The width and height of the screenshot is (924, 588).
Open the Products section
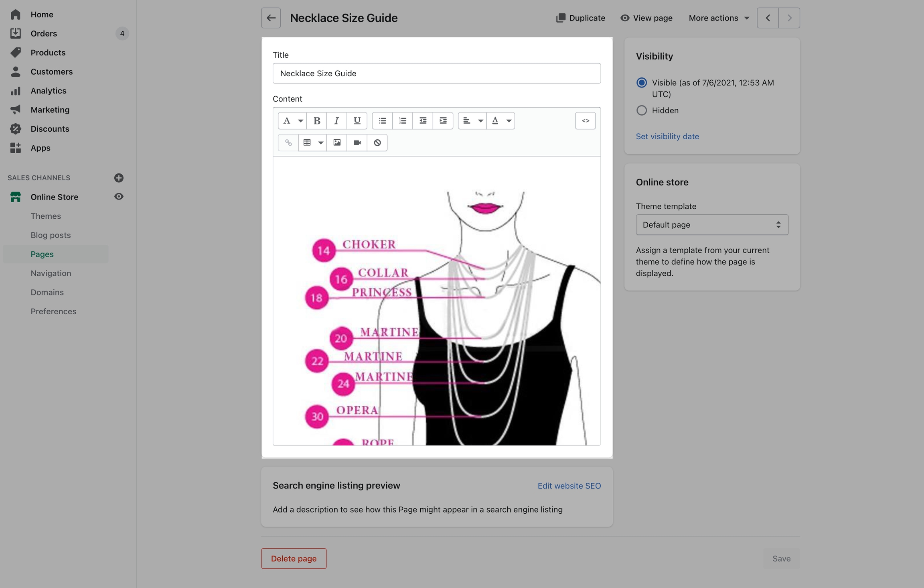[48, 53]
